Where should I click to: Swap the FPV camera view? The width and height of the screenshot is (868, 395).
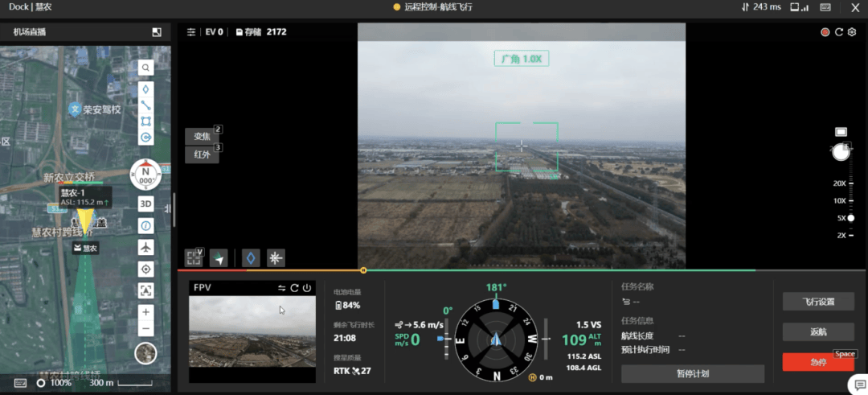pyautogui.click(x=282, y=288)
